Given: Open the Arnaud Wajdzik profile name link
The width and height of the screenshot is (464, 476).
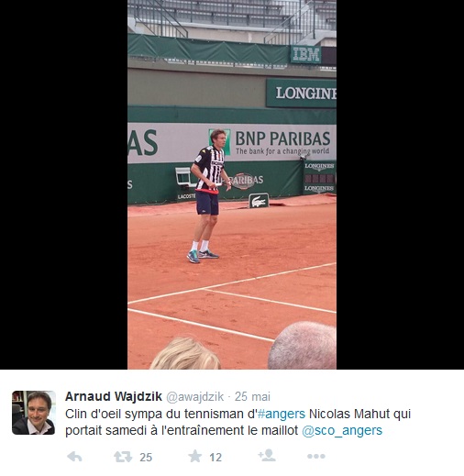Looking at the screenshot, I should 114,396.
